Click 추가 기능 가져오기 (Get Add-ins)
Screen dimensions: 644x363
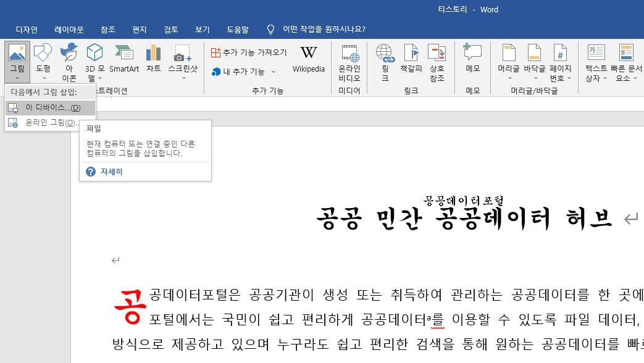click(x=248, y=52)
